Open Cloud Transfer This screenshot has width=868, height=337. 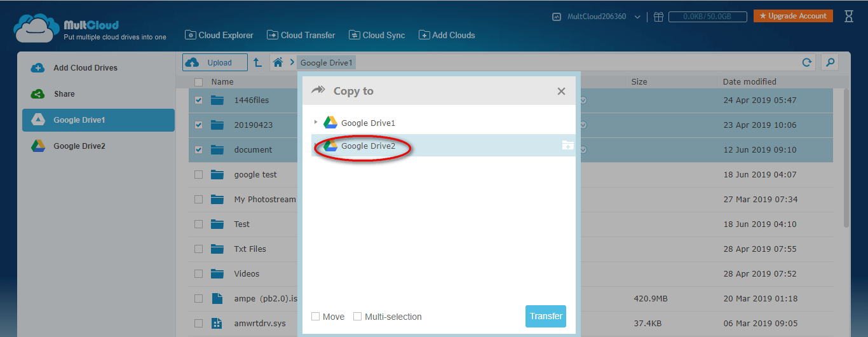[301, 35]
